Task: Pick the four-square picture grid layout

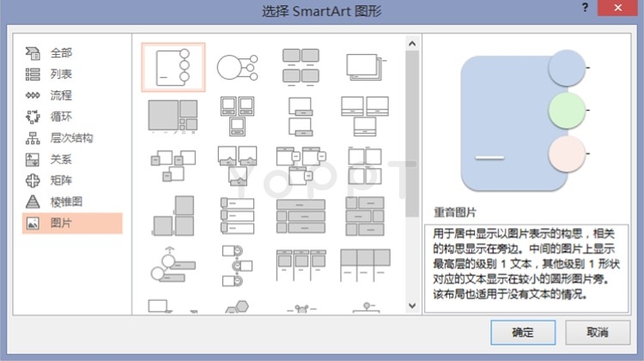Action: 365,165
